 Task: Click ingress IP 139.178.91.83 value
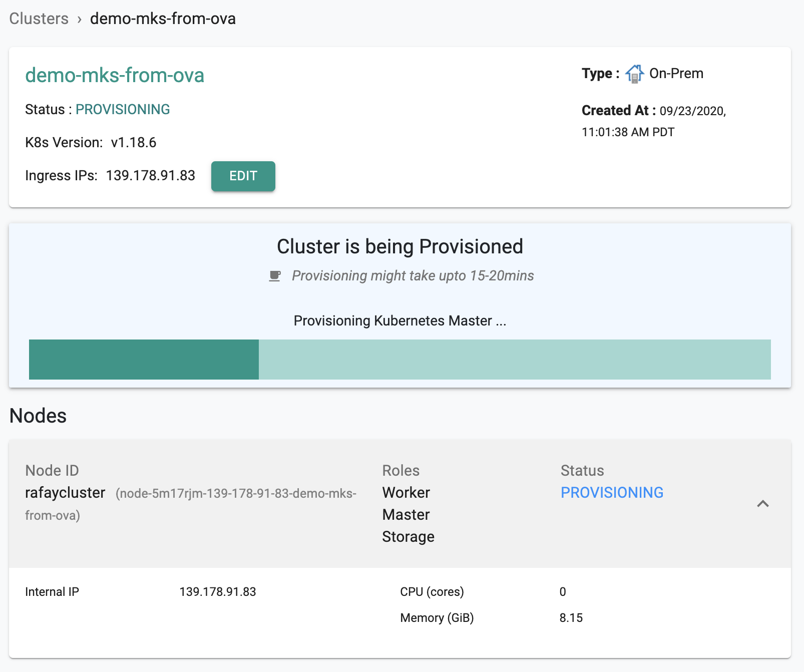[x=151, y=176]
